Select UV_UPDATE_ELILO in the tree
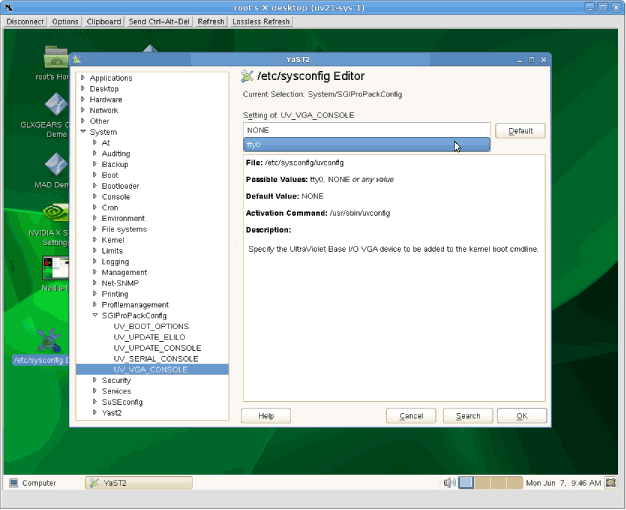The height and width of the screenshot is (510, 626). click(149, 337)
